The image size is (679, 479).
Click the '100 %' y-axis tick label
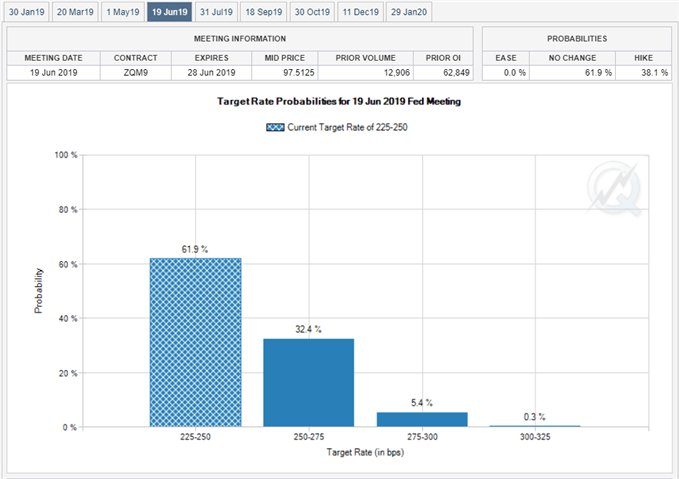click(66, 155)
